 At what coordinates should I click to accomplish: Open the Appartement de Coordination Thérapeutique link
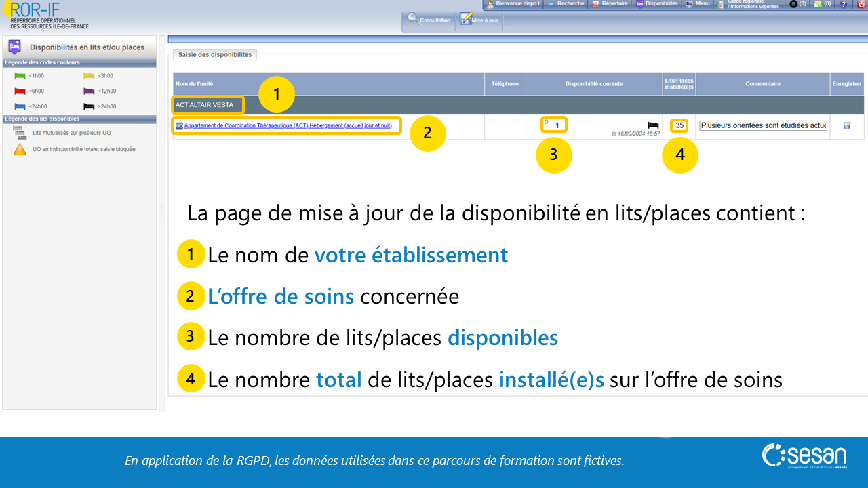tap(288, 125)
